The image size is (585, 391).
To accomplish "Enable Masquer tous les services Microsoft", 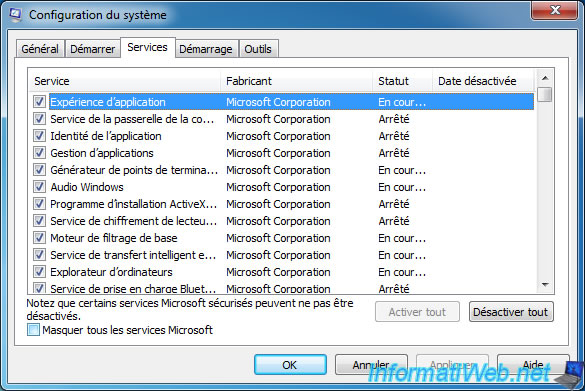I will coord(33,330).
